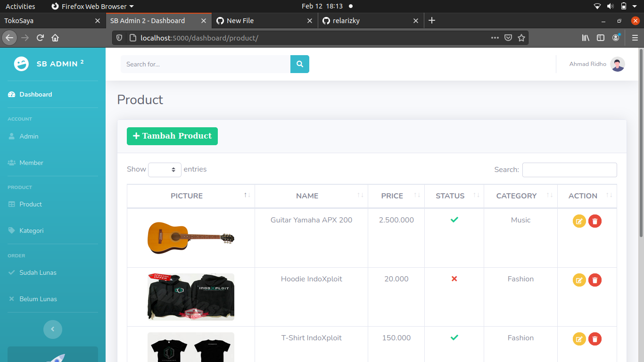The image size is (644, 362).
Task: Bookmark this page with the star icon
Action: click(521, 38)
